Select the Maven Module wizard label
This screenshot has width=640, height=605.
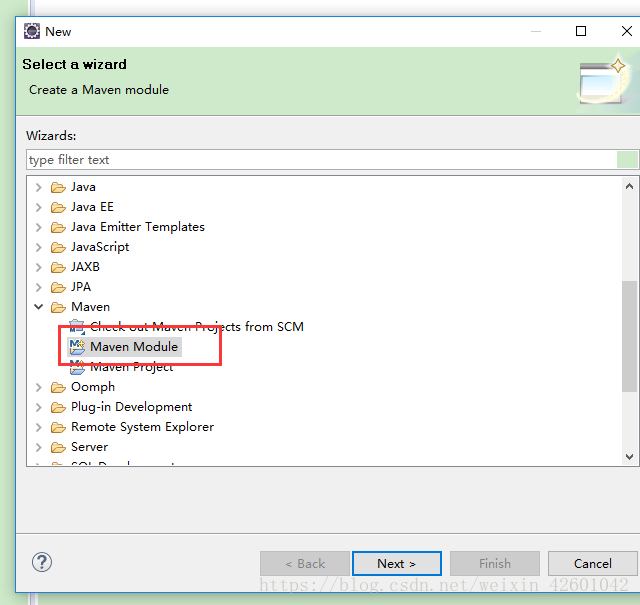tap(134, 347)
